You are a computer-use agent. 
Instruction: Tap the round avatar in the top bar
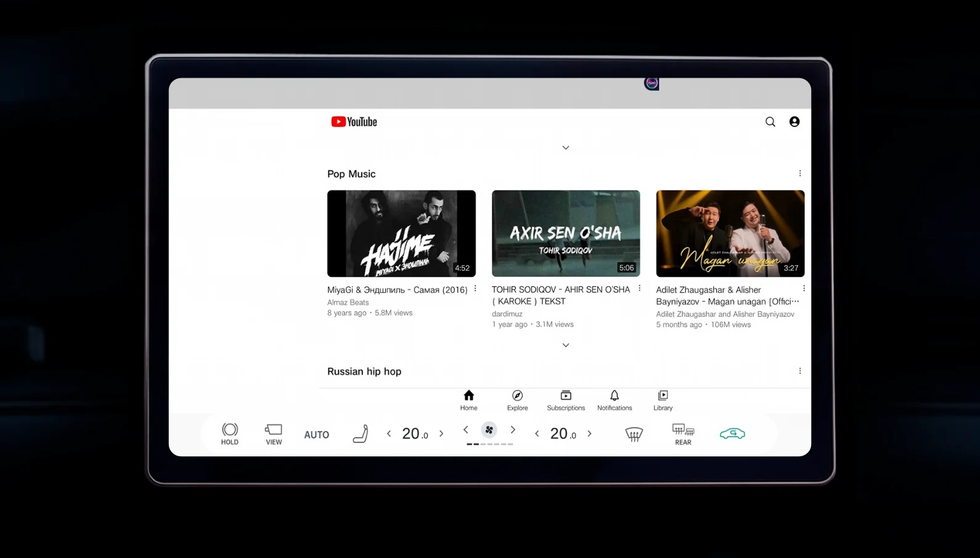(651, 83)
